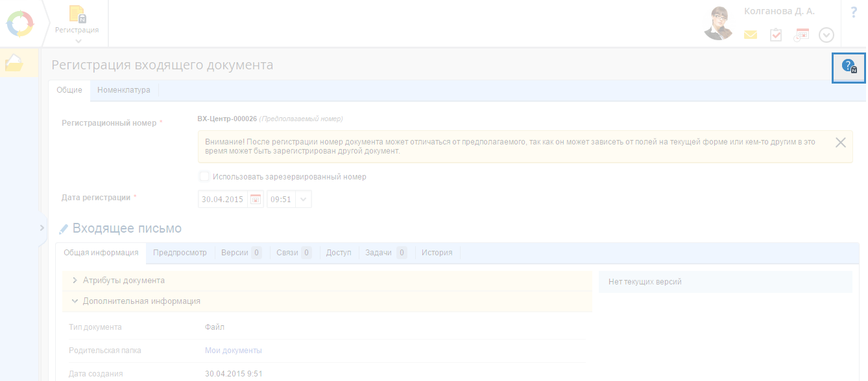Image resolution: width=868 pixels, height=381 pixels.
Task: Select the Предпросмотр tab
Action: pyautogui.click(x=180, y=253)
